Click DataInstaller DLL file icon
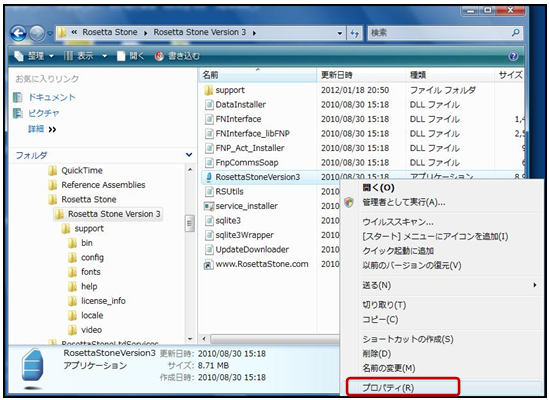 click(x=209, y=105)
